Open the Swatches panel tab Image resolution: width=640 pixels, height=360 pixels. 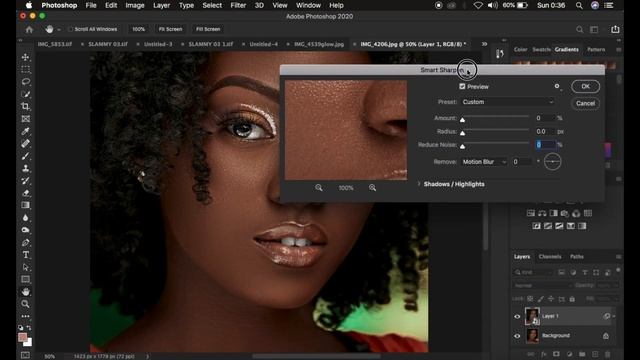pyautogui.click(x=542, y=49)
